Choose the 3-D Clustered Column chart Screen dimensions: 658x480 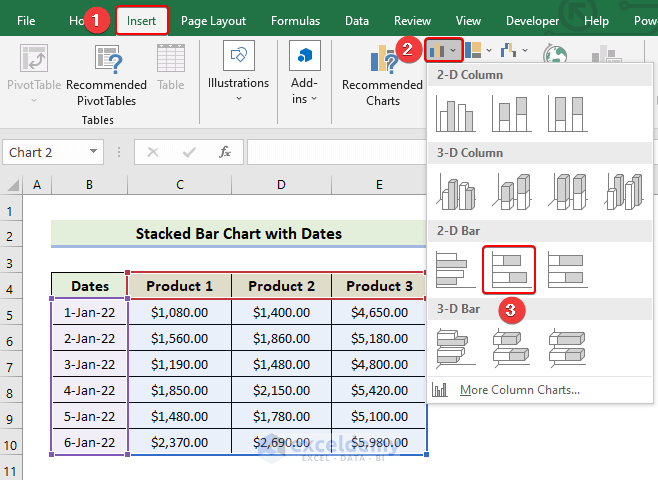(x=456, y=192)
